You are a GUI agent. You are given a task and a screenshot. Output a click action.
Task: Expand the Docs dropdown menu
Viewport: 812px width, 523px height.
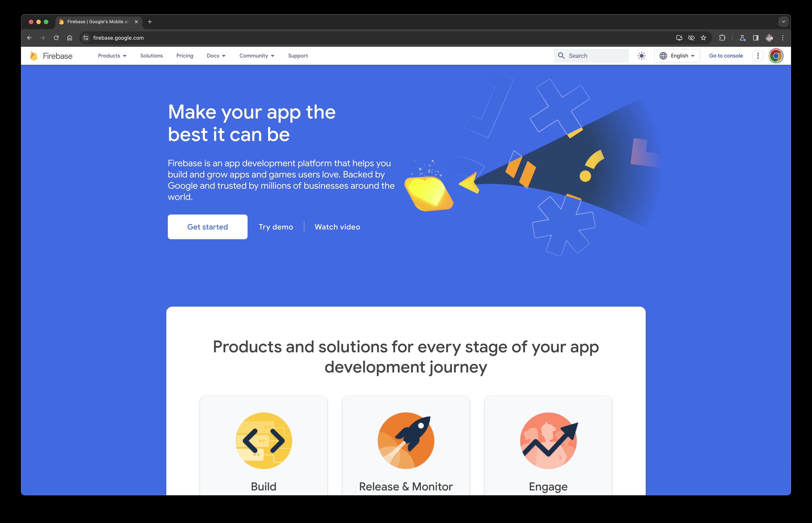pos(216,56)
